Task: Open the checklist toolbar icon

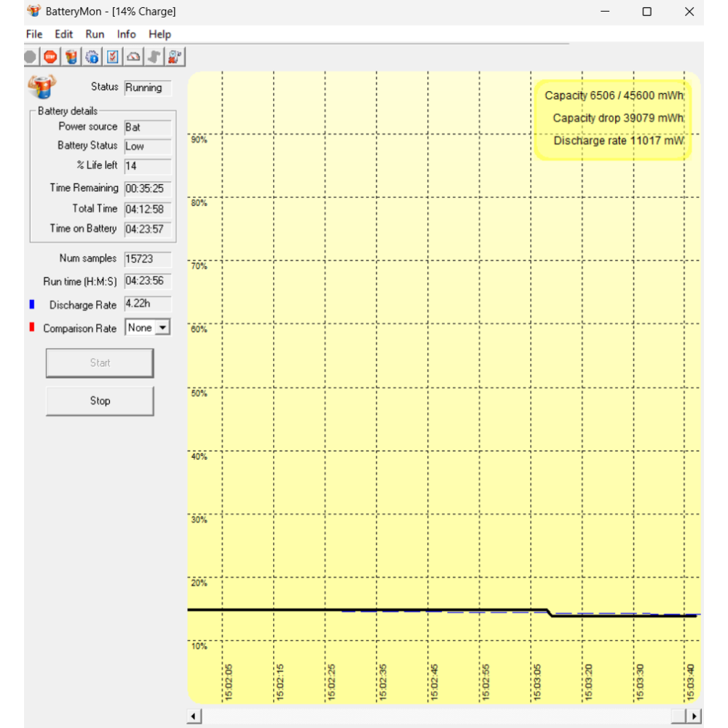Action: (x=113, y=57)
